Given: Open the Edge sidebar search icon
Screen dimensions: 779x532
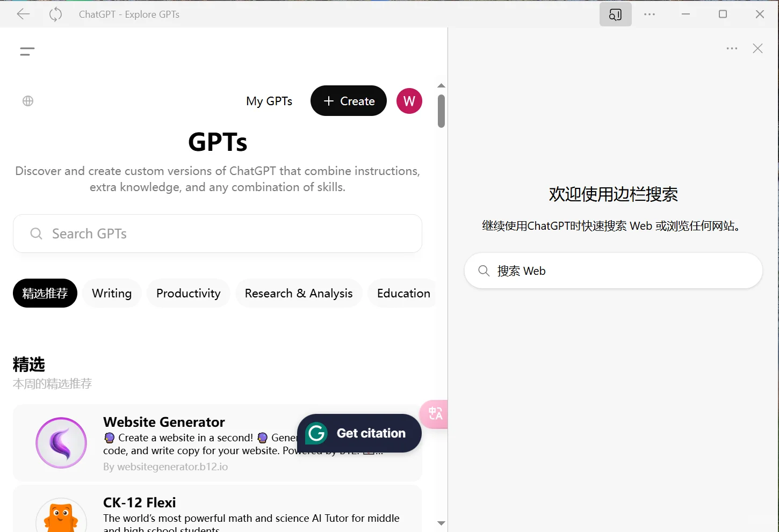Looking at the screenshot, I should pyautogui.click(x=615, y=14).
